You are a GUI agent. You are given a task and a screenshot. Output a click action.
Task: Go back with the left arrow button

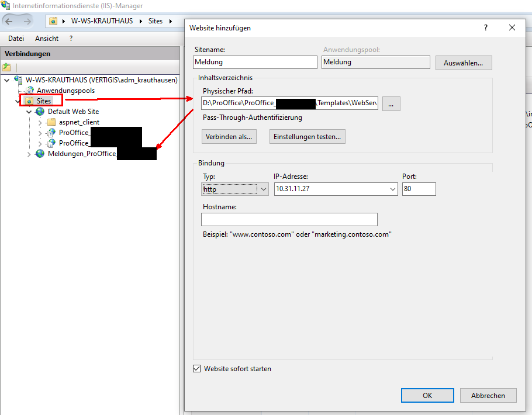click(x=9, y=22)
